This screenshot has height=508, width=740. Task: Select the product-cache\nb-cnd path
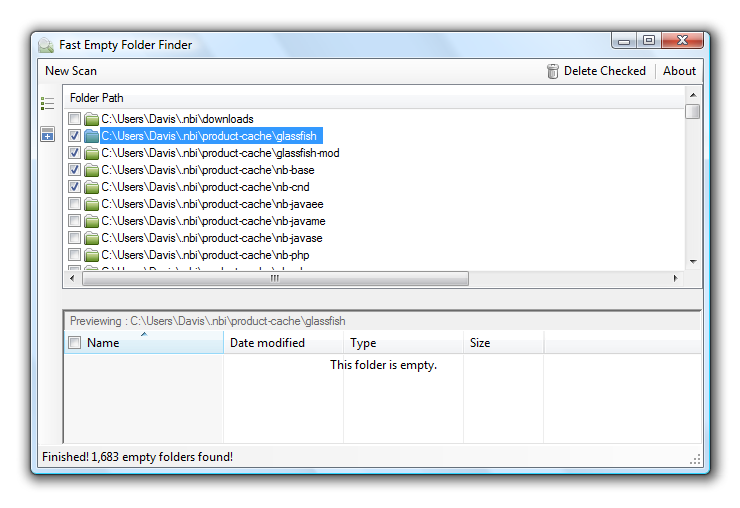click(x=205, y=187)
